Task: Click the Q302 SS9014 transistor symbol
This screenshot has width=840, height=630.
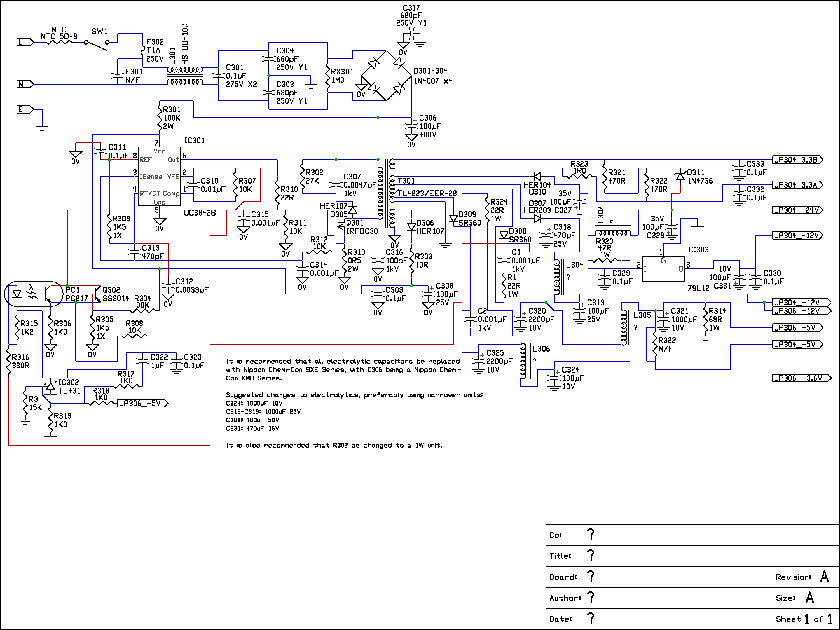Action: tap(98, 294)
